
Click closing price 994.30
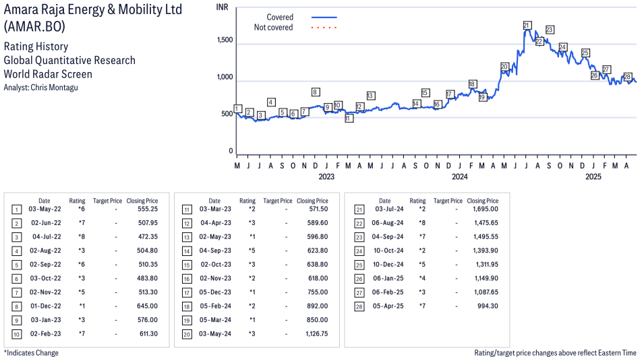[x=488, y=306]
